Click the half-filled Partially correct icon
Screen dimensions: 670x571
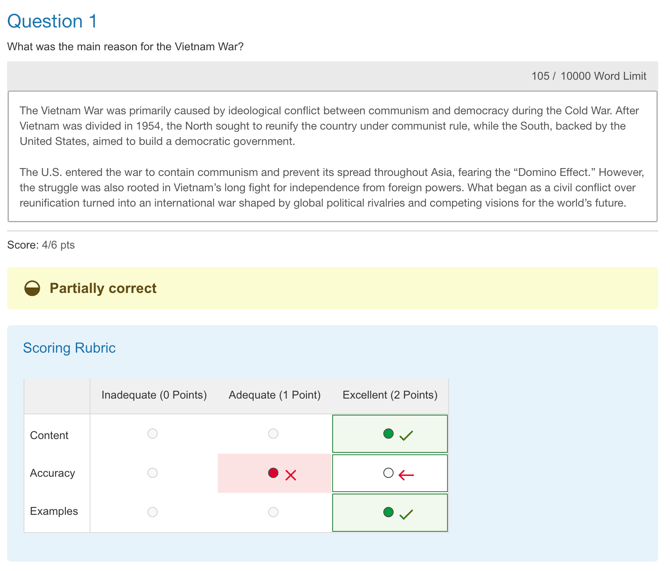point(32,288)
